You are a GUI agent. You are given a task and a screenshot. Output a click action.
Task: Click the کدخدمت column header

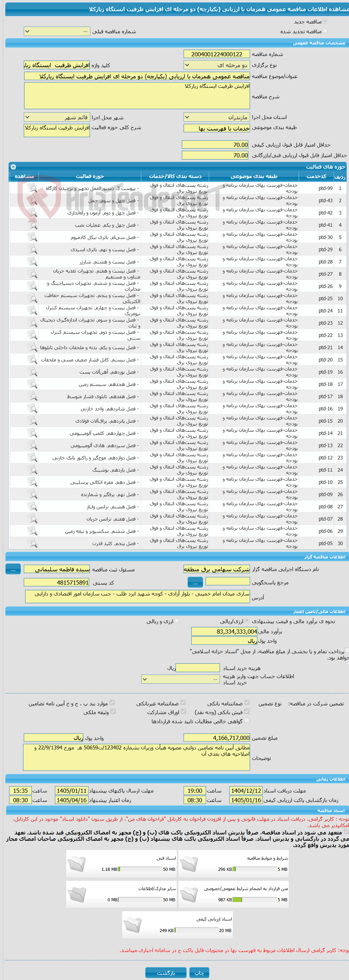[x=316, y=176]
